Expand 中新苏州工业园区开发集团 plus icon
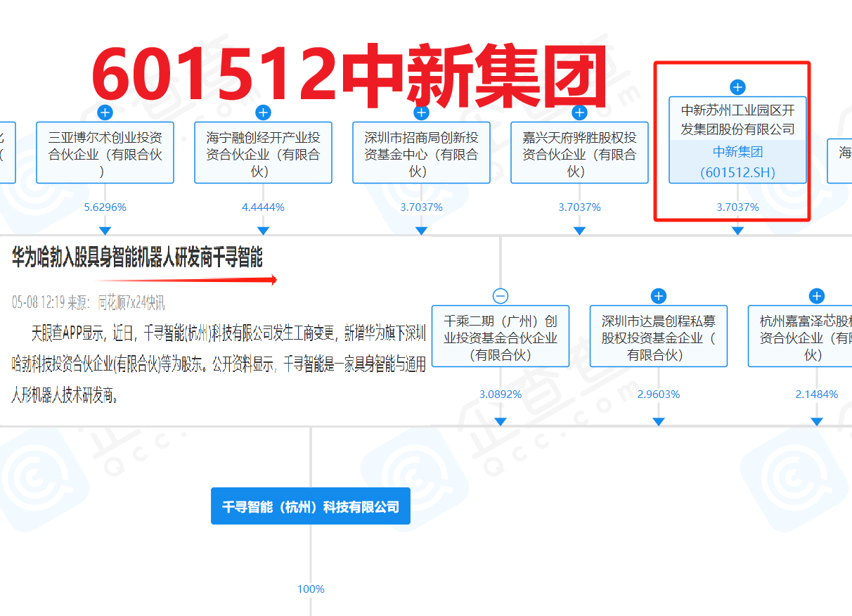 coord(737,87)
